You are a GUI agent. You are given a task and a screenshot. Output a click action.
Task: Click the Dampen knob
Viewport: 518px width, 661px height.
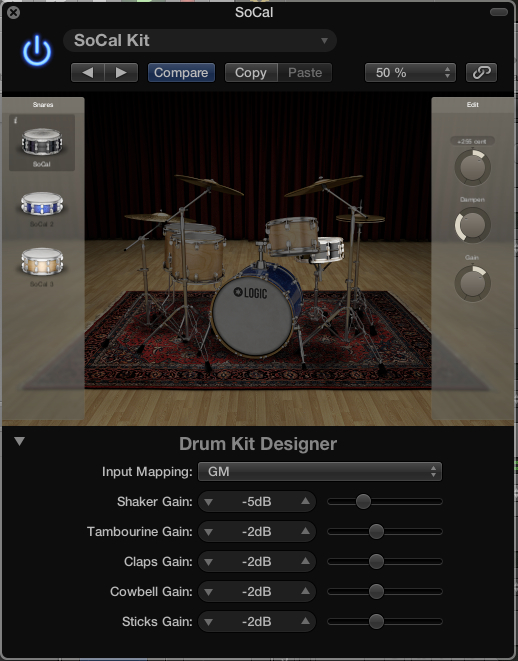coord(472,225)
